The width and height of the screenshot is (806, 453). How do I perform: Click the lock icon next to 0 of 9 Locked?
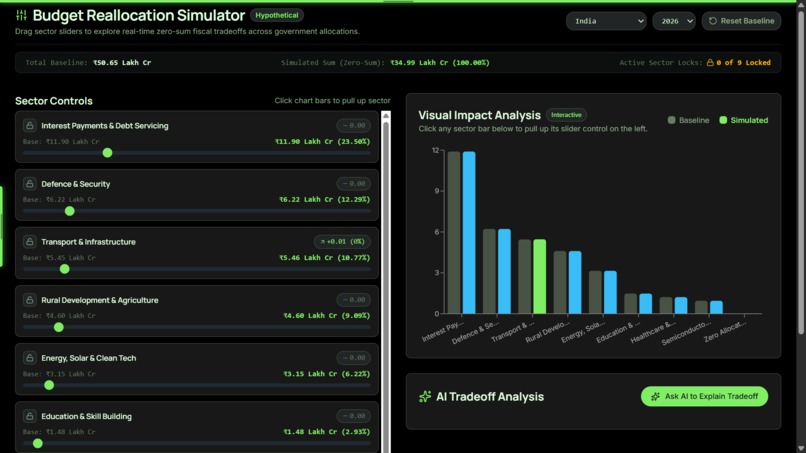point(710,63)
